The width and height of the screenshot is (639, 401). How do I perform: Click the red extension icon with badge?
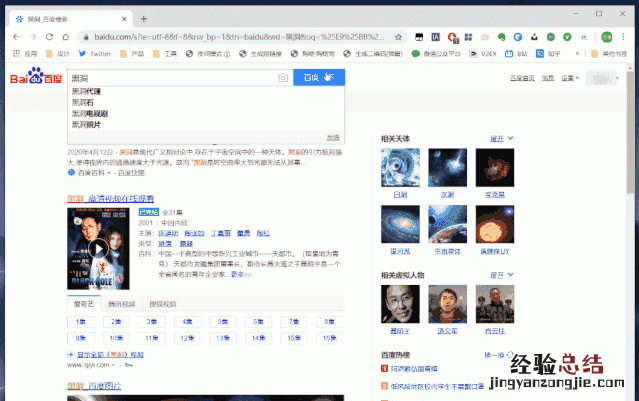click(x=452, y=37)
